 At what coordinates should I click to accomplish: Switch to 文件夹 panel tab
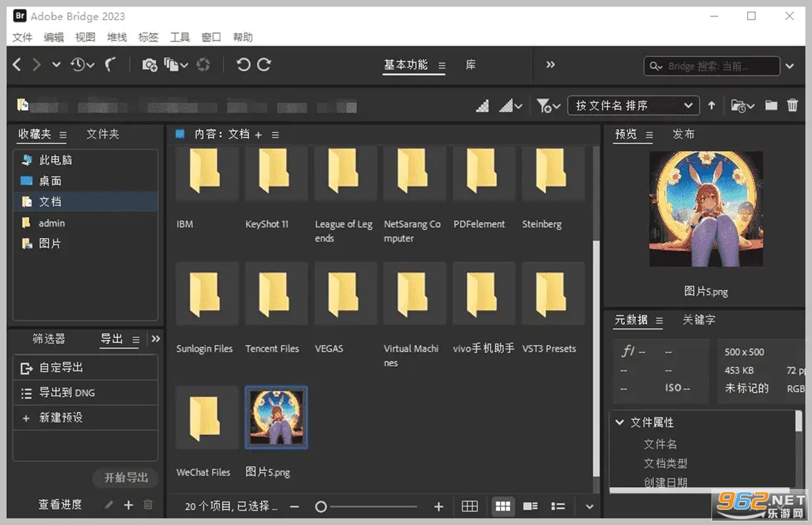click(x=103, y=134)
